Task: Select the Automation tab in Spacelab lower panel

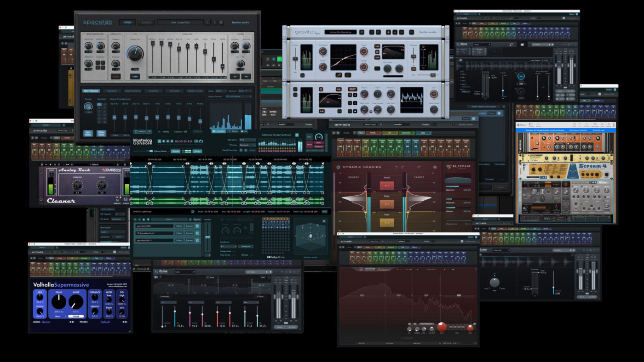Action: (175, 90)
